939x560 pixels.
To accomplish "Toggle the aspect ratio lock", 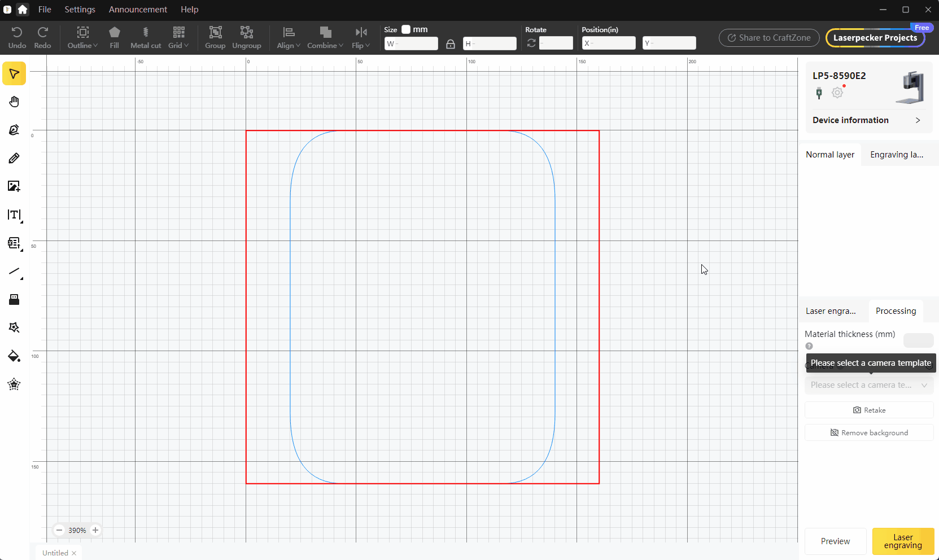I will [451, 44].
